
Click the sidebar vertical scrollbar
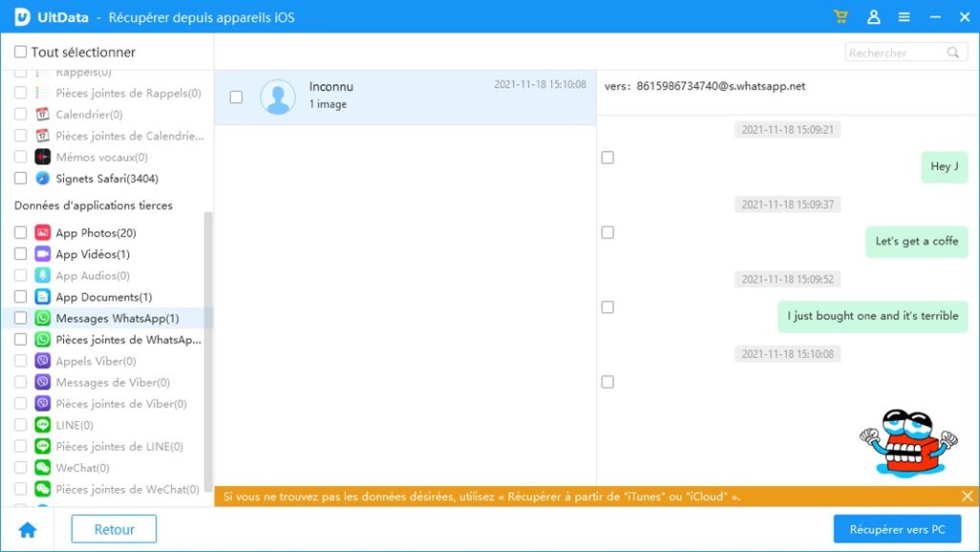coord(208,353)
